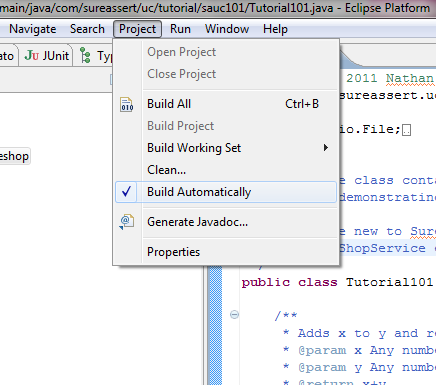
Task: Switch to the JUnit view tab
Action: tap(46, 56)
